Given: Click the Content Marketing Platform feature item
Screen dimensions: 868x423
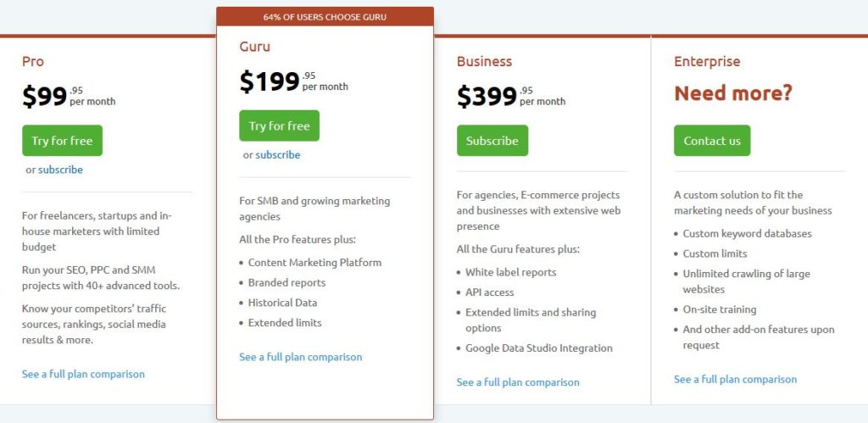Looking at the screenshot, I should tap(314, 263).
